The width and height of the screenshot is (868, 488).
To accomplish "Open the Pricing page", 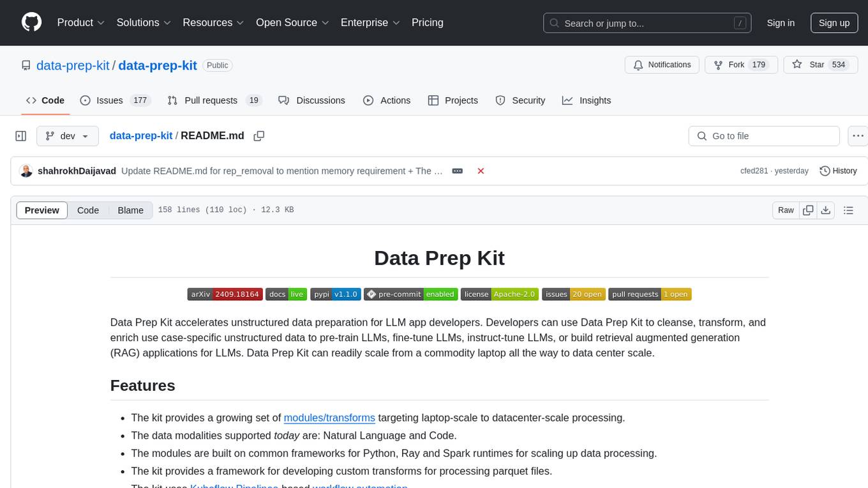I will [428, 22].
